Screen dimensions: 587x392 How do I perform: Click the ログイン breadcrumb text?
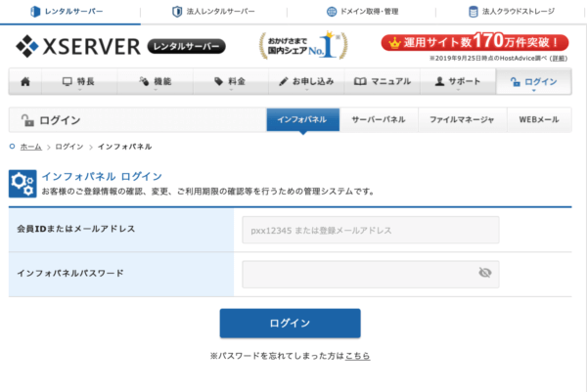tap(69, 147)
